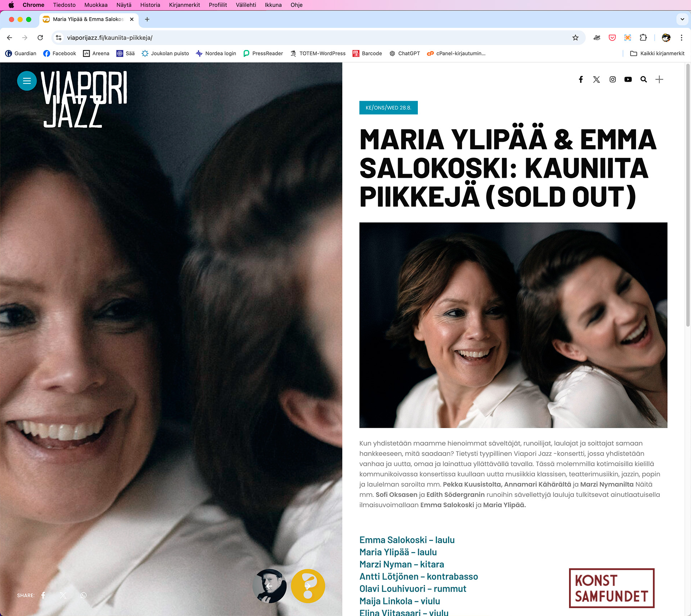Expand the plus icon next to search
Viewport: 691px width, 616px height.
point(659,80)
